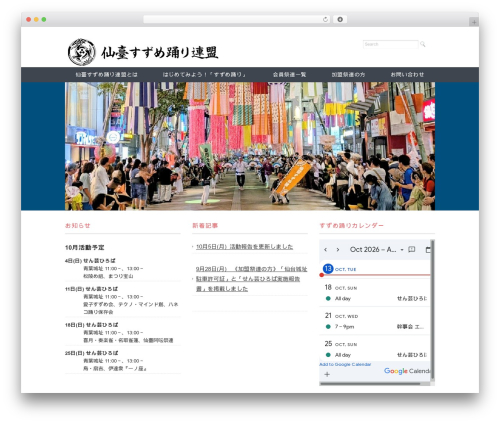Click the 新着記事 section heading
This screenshot has height=423, width=500.
[205, 226]
